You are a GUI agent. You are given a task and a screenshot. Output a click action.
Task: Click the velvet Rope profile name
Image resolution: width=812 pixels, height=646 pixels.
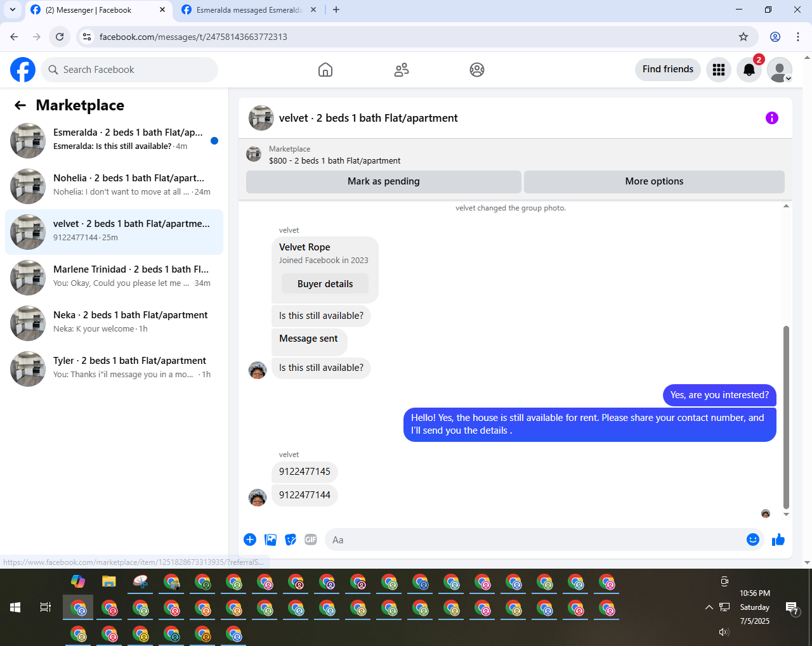click(x=304, y=247)
